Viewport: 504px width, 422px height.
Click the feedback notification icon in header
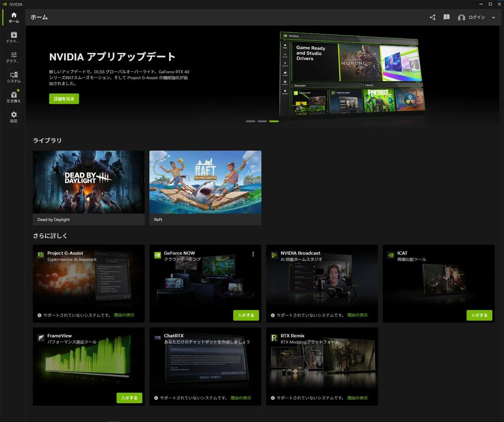click(x=446, y=17)
